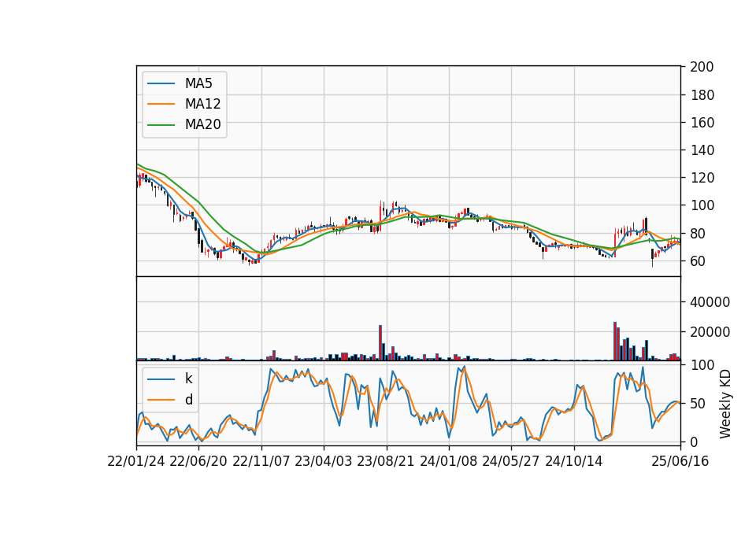Click the 22/11/07 date tick label
The height and width of the screenshot is (543, 756).
pos(261,461)
